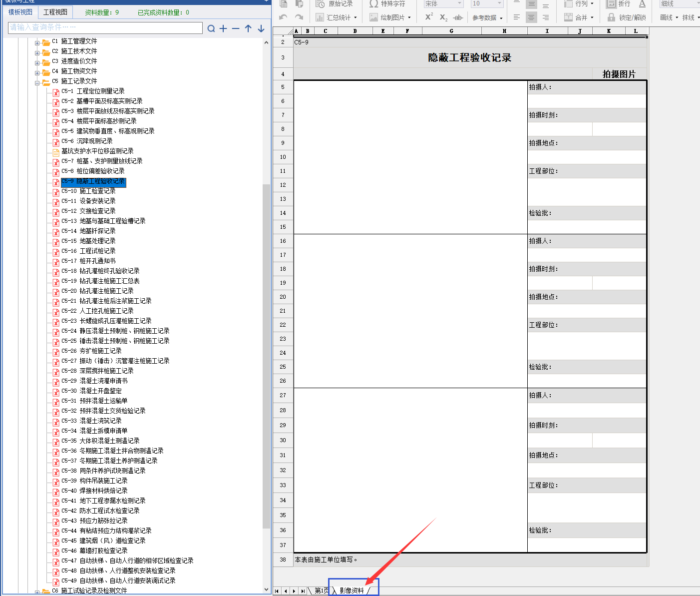Screen dimensions: 700x596
Task: Select C5-13 地基与基础工程验槽记录
Action: point(103,221)
